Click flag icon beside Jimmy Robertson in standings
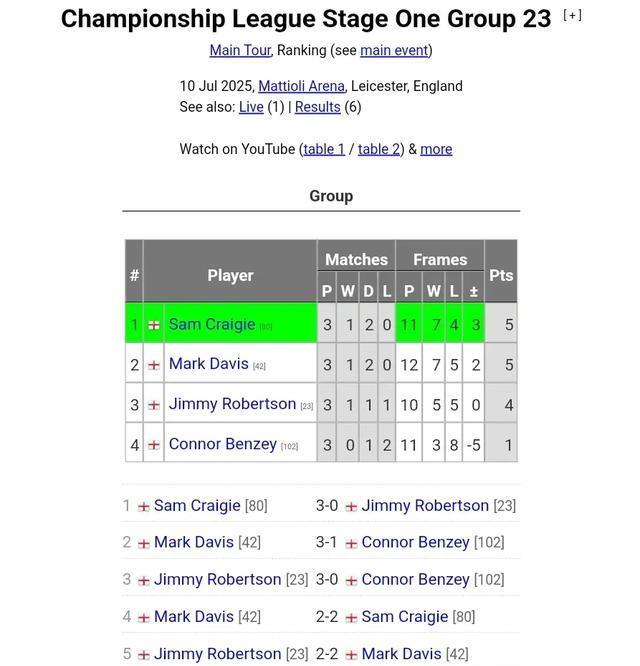This screenshot has width=640, height=666. [154, 405]
